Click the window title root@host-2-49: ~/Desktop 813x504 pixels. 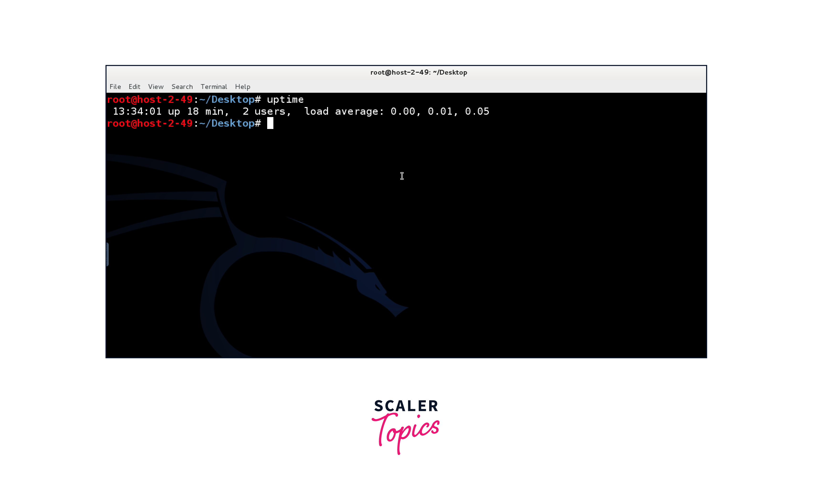coord(418,72)
